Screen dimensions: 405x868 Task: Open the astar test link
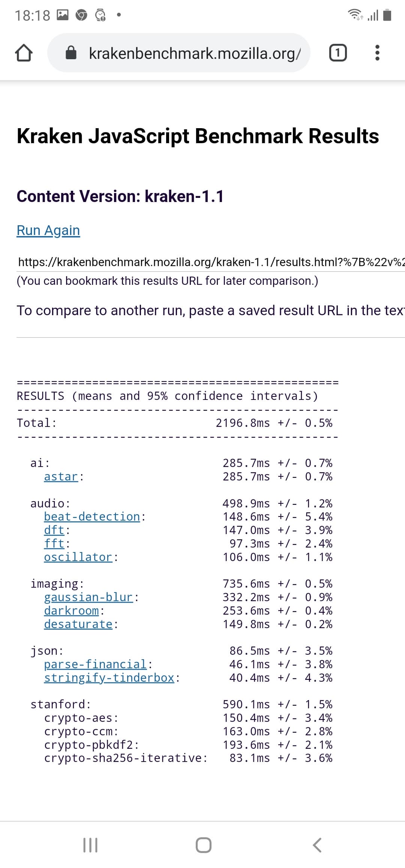(x=61, y=477)
